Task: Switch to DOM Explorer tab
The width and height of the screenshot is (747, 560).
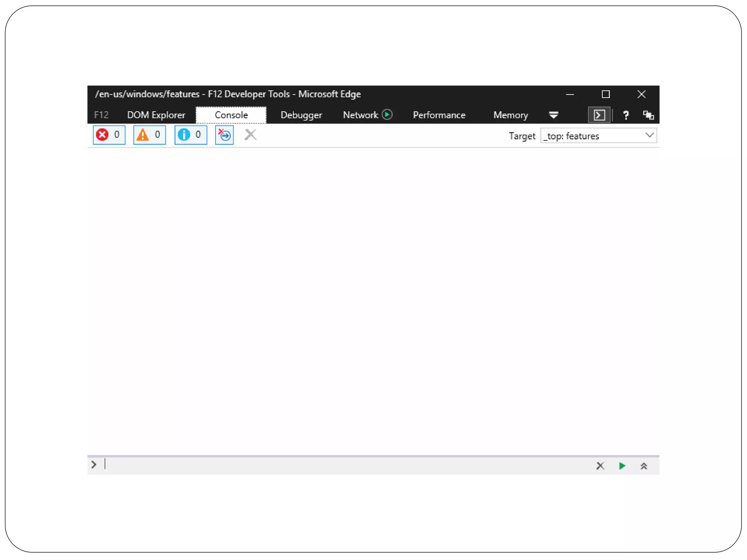Action: 156,115
